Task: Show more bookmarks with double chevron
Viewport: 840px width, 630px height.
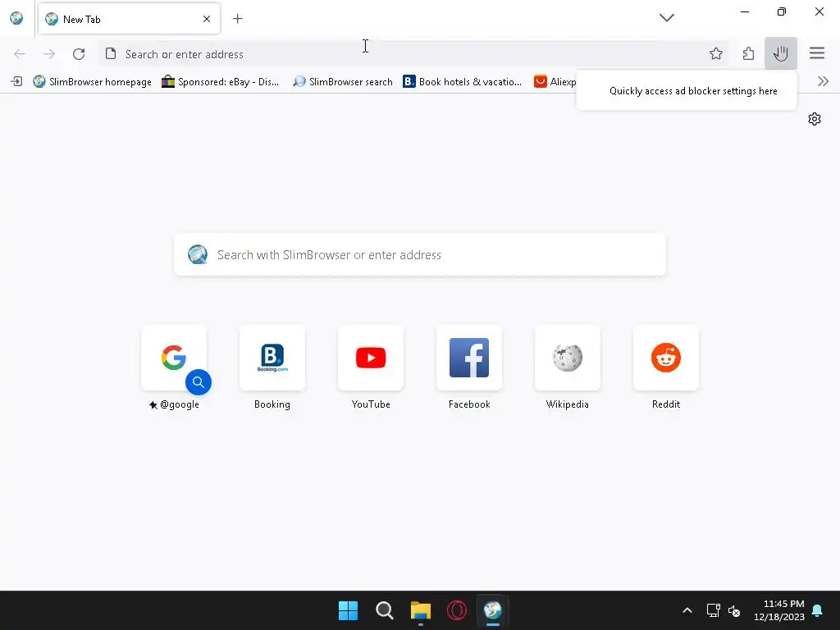Action: pos(823,81)
